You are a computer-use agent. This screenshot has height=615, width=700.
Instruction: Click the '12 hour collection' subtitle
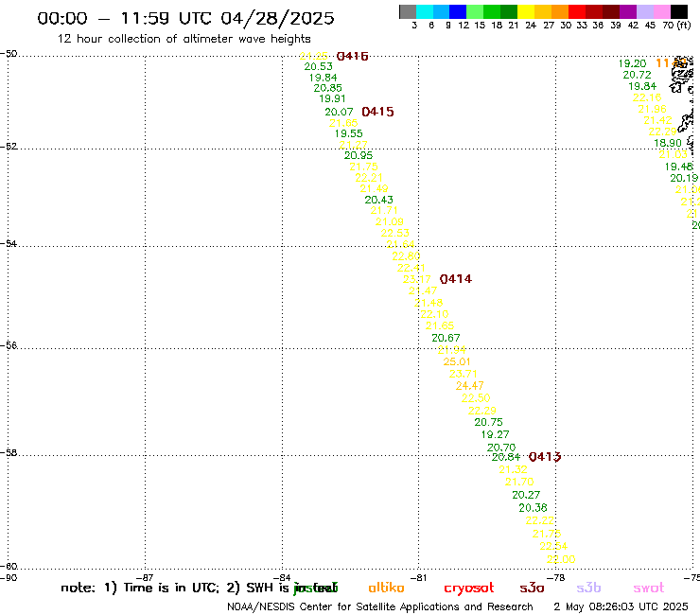coord(184,39)
